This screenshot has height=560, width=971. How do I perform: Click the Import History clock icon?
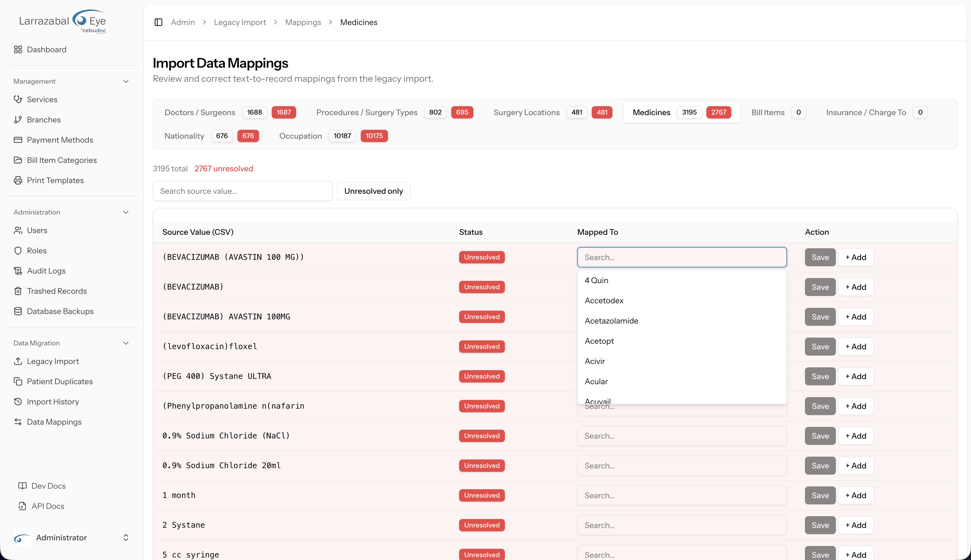coord(18,402)
